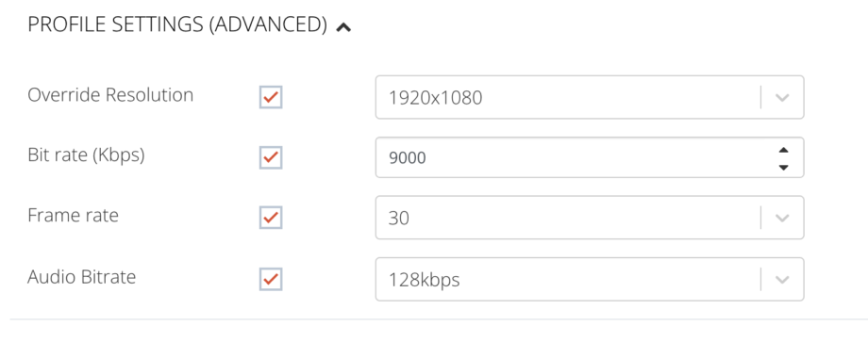Open the 128kbps audio bitrate dropdown
The width and height of the screenshot is (868, 342).
click(590, 279)
